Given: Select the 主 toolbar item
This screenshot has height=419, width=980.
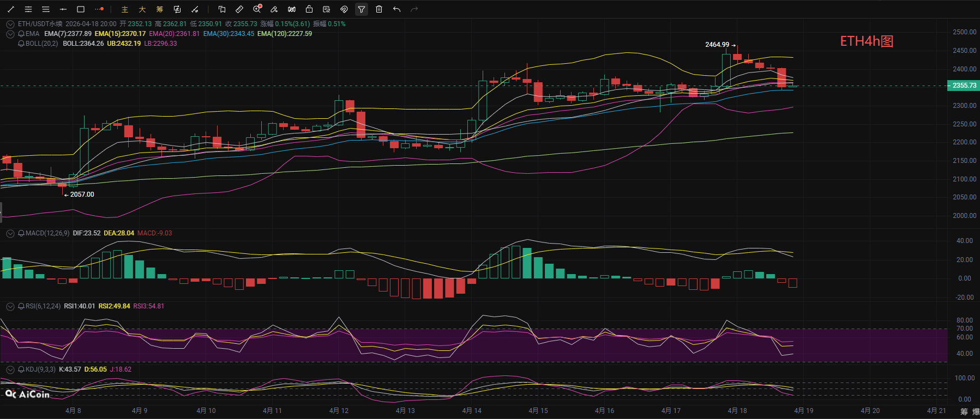Looking at the screenshot, I should pyautogui.click(x=125, y=9).
